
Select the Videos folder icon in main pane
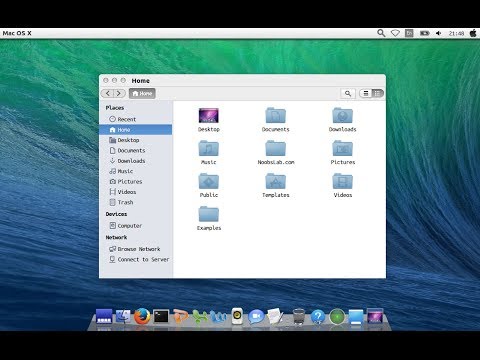pyautogui.click(x=343, y=181)
